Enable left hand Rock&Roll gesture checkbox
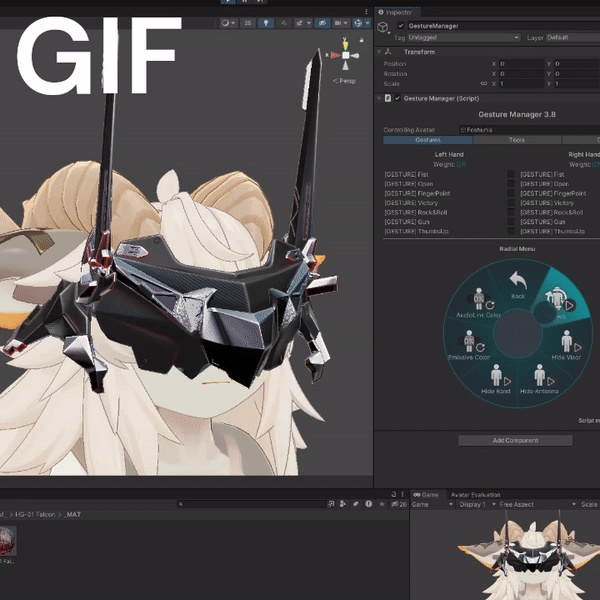600x600 pixels. 511,212
